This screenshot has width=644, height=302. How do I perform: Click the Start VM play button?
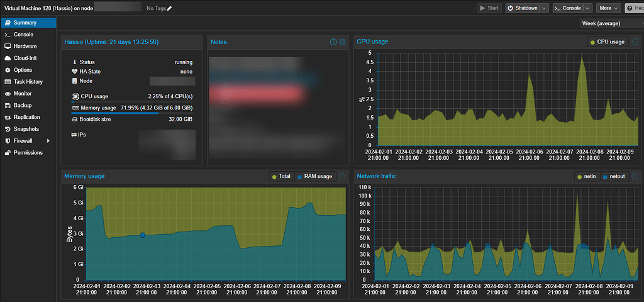tap(489, 8)
